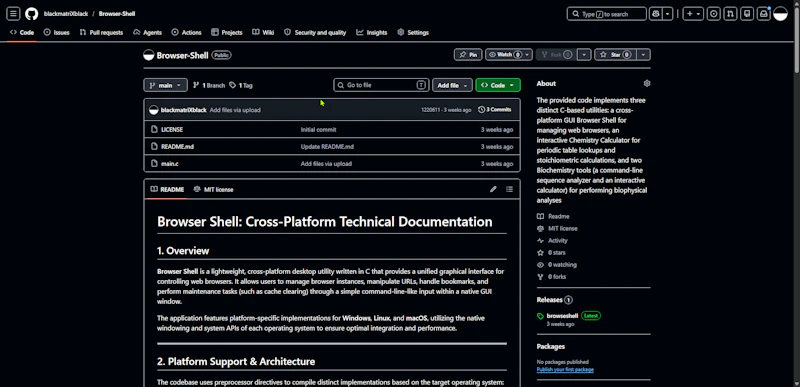Switch to the Pull requests tab
Image resolution: width=800 pixels, height=387 pixels.
point(101,33)
